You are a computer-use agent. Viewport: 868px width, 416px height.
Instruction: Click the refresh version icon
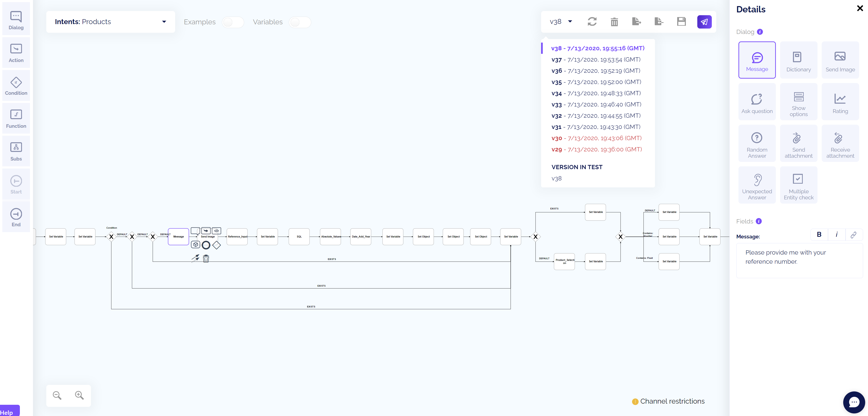[592, 22]
